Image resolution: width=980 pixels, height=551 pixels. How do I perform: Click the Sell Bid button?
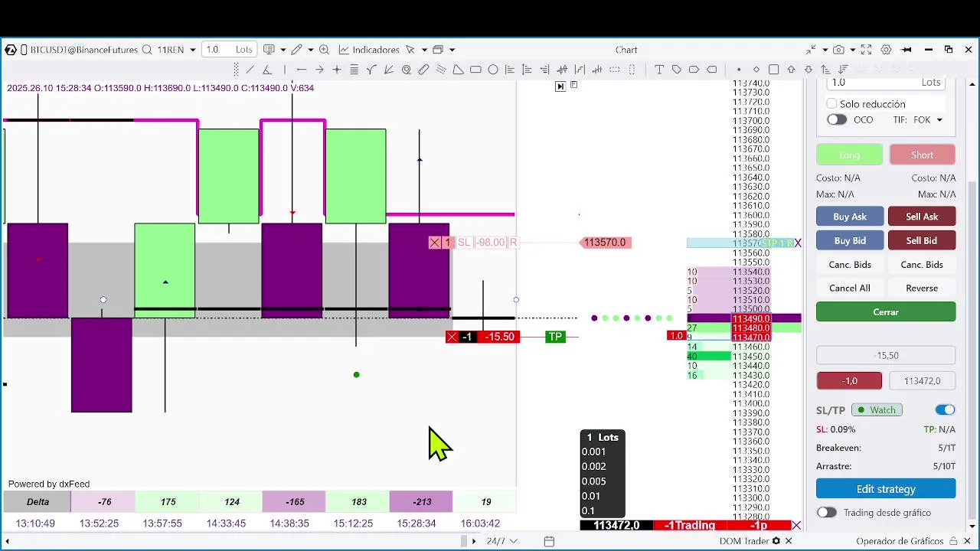[922, 240]
